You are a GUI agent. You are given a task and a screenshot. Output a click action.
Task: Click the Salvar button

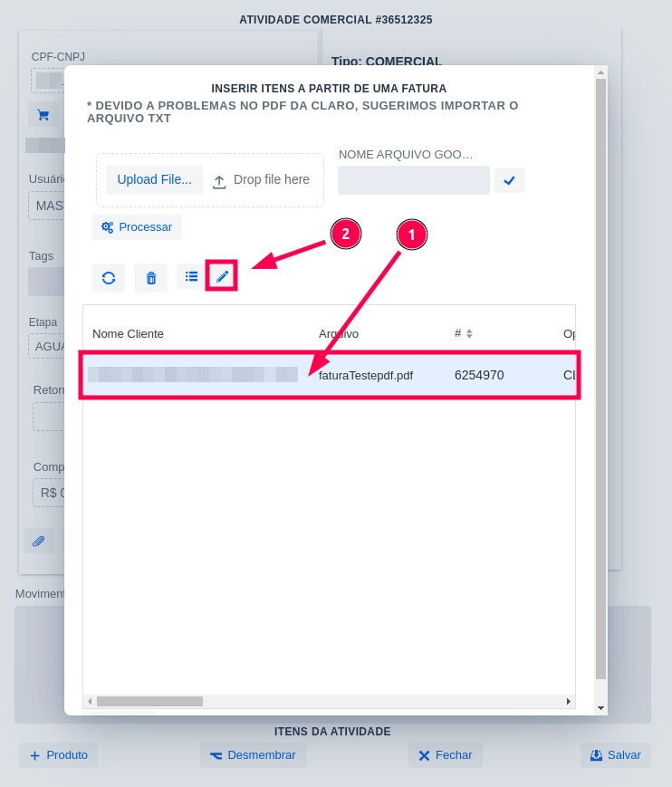pos(615,755)
